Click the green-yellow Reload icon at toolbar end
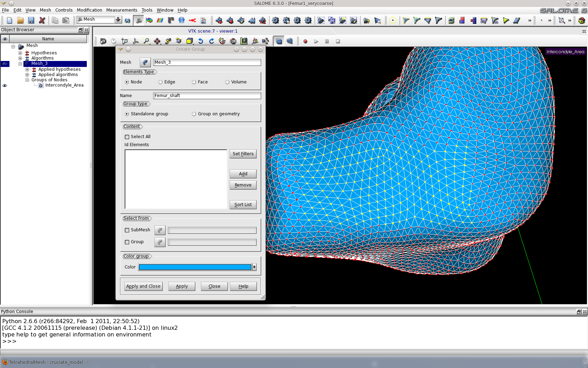This screenshot has width=588, height=368. coord(582,20)
